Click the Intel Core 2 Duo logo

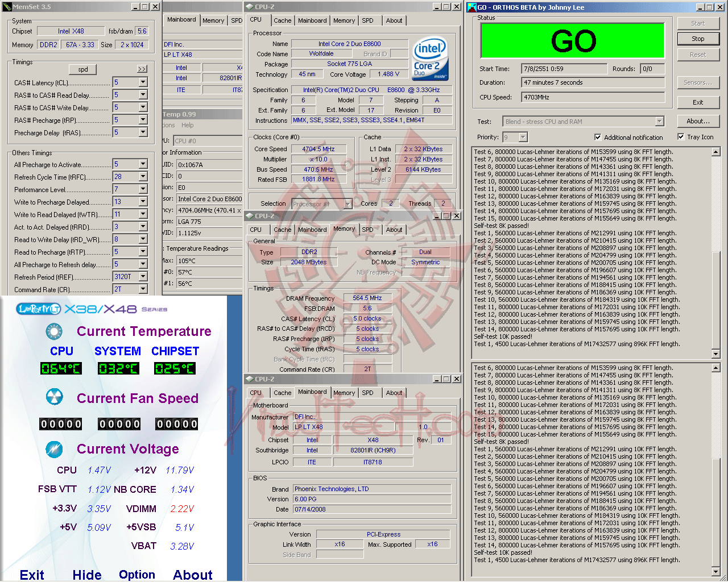point(430,60)
